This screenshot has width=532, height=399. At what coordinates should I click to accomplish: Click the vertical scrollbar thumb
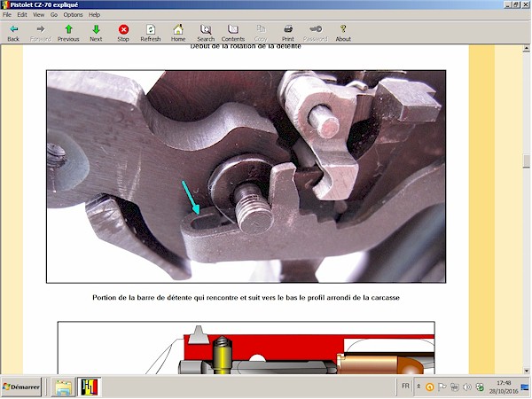(x=526, y=160)
